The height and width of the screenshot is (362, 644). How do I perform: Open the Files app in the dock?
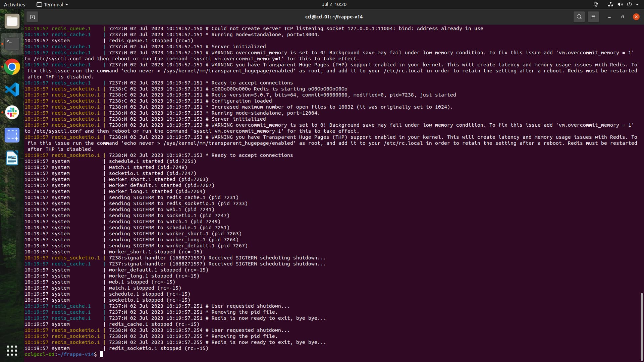point(12,21)
